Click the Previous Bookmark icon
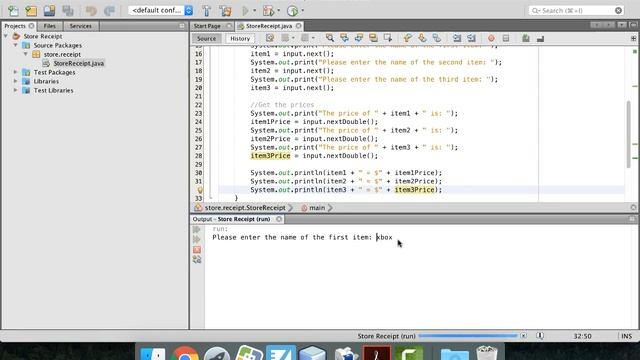 pos(407,38)
